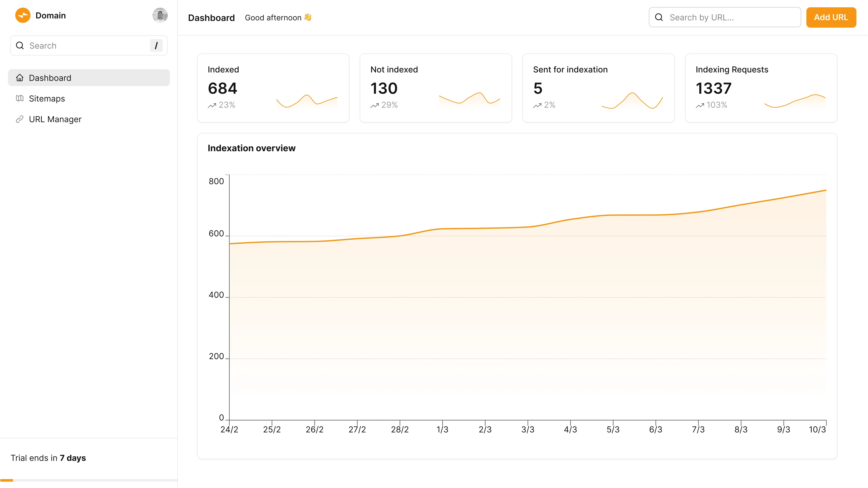Click the Trial ends in 7 days text
This screenshot has width=868, height=488.
pyautogui.click(x=48, y=458)
